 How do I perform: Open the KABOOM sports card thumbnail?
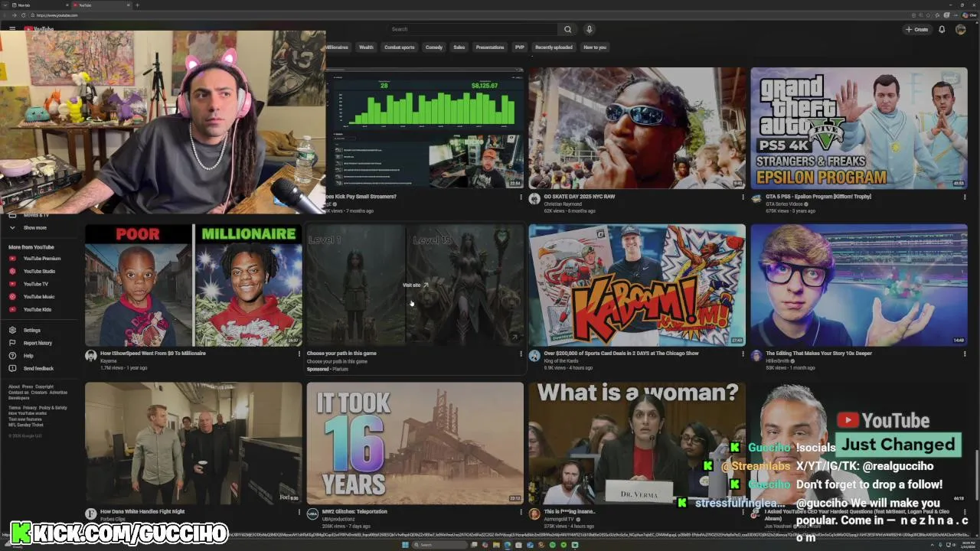coord(636,285)
